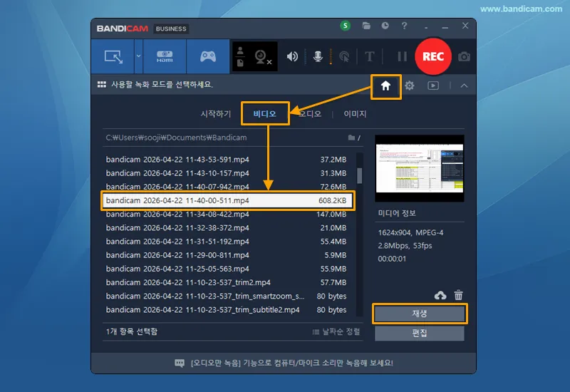Open folder icon beside the output path

coord(351,138)
